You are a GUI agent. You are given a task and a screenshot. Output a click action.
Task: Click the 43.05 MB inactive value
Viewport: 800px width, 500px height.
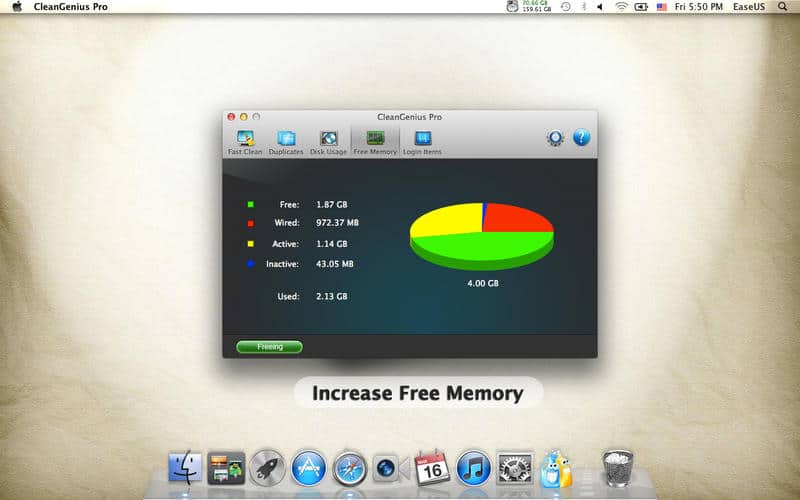pyautogui.click(x=335, y=264)
